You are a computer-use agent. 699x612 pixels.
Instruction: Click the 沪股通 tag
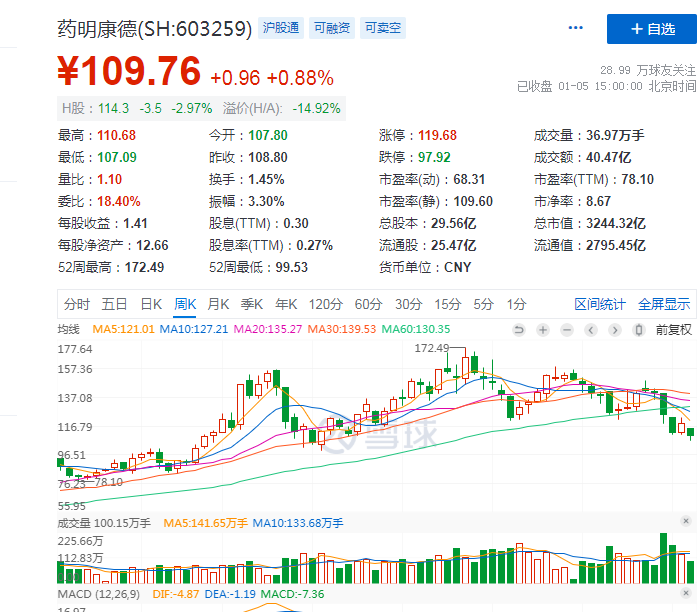281,28
